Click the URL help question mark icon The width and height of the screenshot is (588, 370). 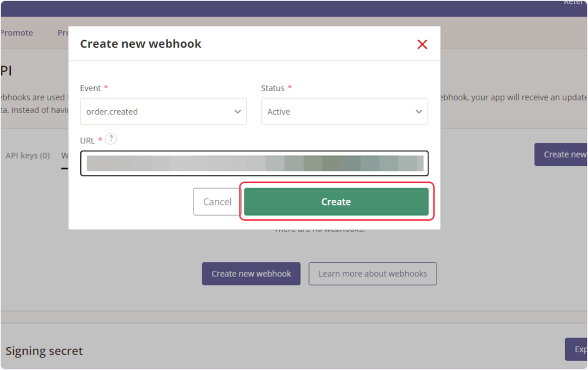point(111,139)
